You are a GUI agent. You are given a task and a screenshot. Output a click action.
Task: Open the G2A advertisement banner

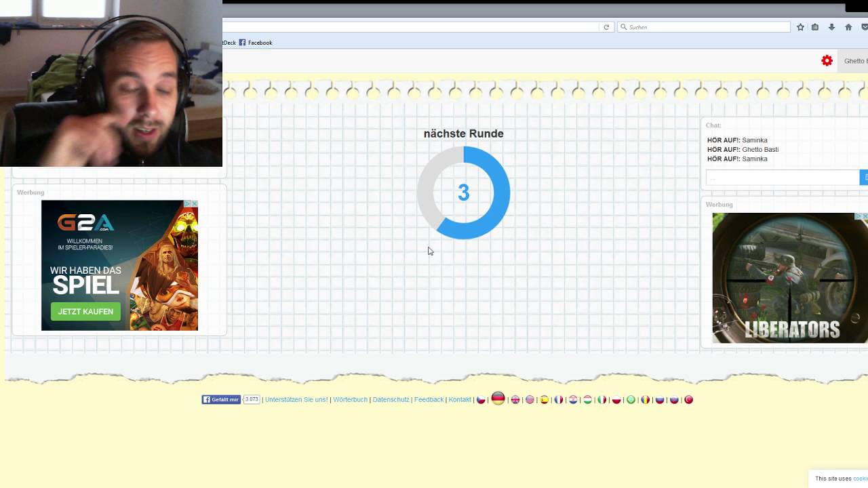pyautogui.click(x=119, y=266)
